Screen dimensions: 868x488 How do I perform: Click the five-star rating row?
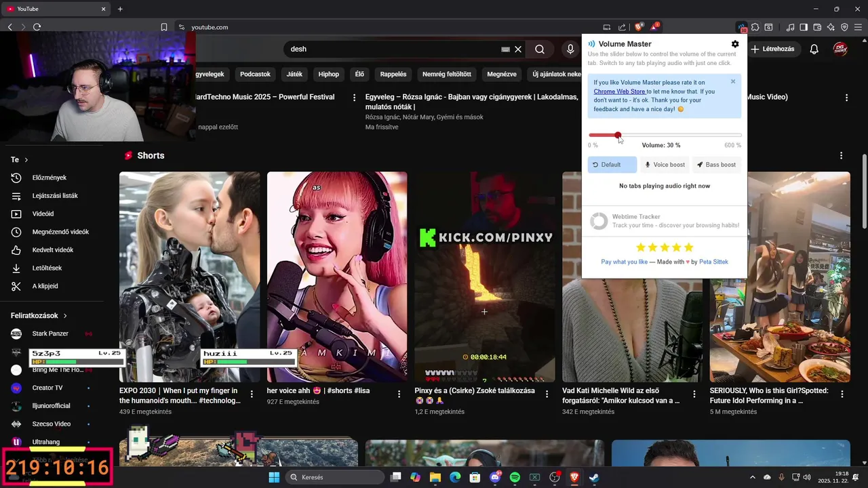coord(665,247)
